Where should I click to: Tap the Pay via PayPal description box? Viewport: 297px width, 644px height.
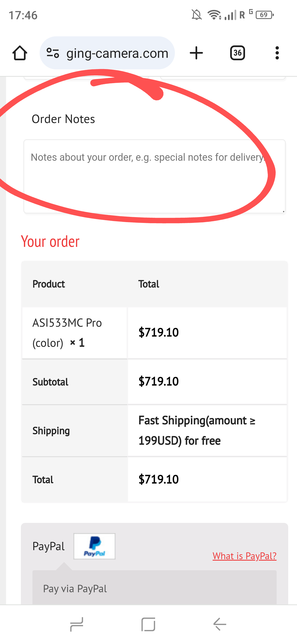coord(154,588)
